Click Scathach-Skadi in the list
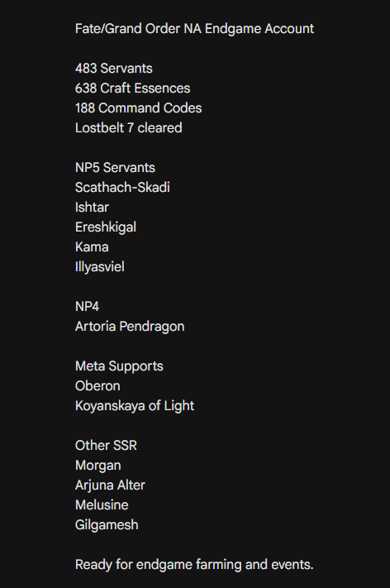 [122, 188]
